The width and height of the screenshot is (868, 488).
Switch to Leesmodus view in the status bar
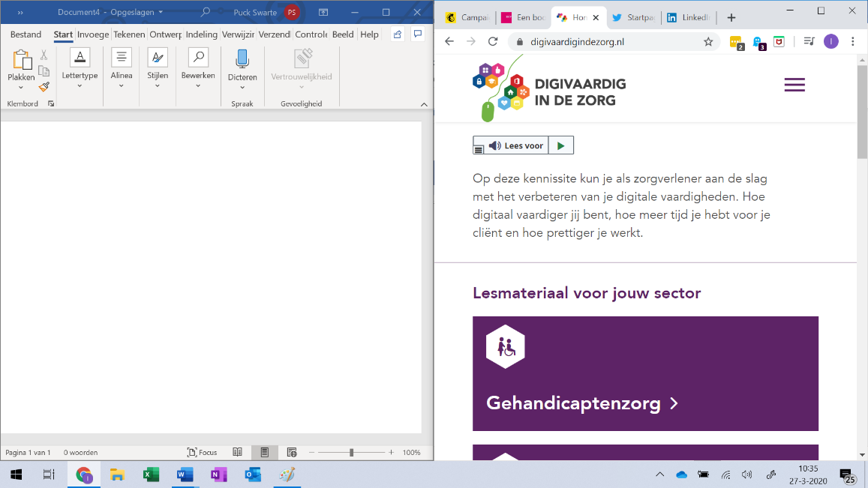tap(237, 452)
